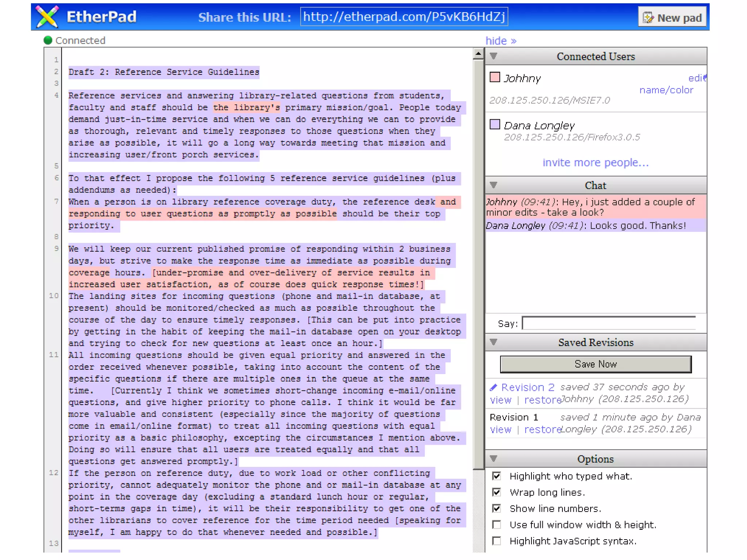This screenshot has width=747, height=560.
Task: Disable Highlight who typed what option
Action: (496, 476)
